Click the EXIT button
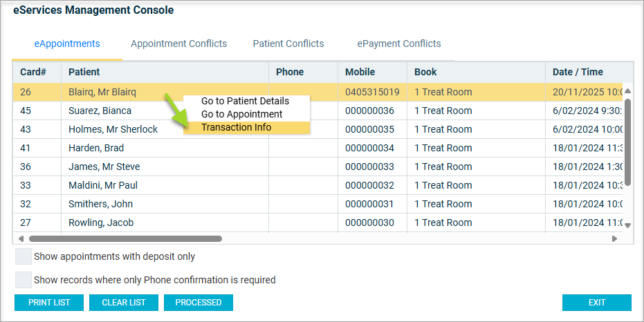Screen dimensions: 644x322 [596, 303]
